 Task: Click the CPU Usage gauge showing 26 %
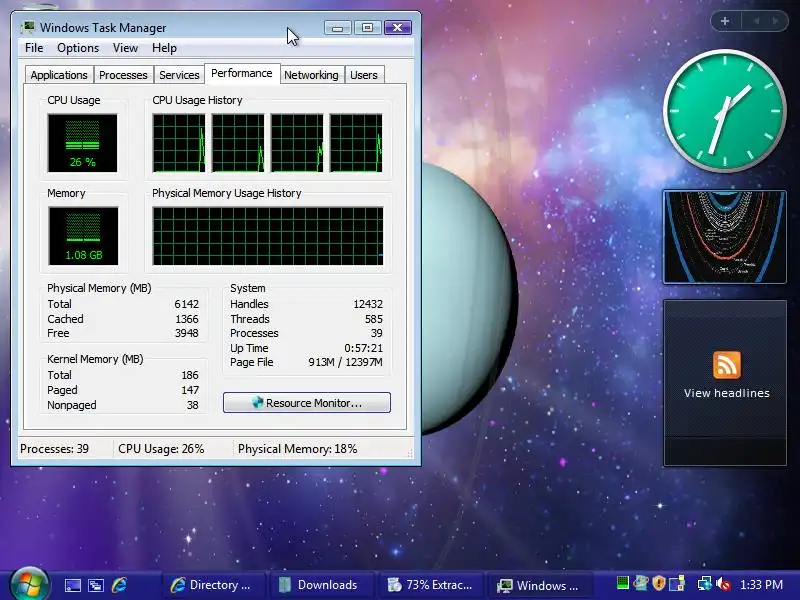(x=82, y=143)
